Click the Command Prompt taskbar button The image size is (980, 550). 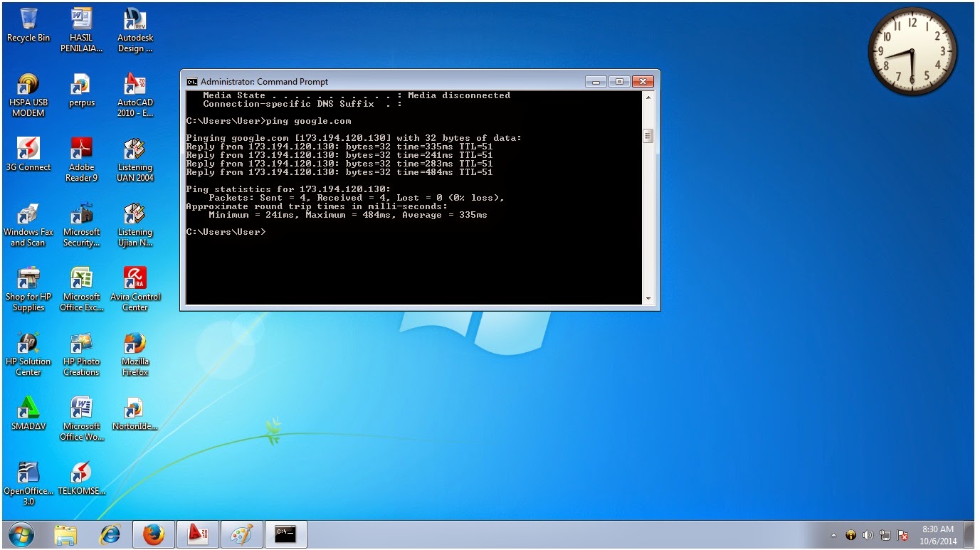(x=286, y=534)
